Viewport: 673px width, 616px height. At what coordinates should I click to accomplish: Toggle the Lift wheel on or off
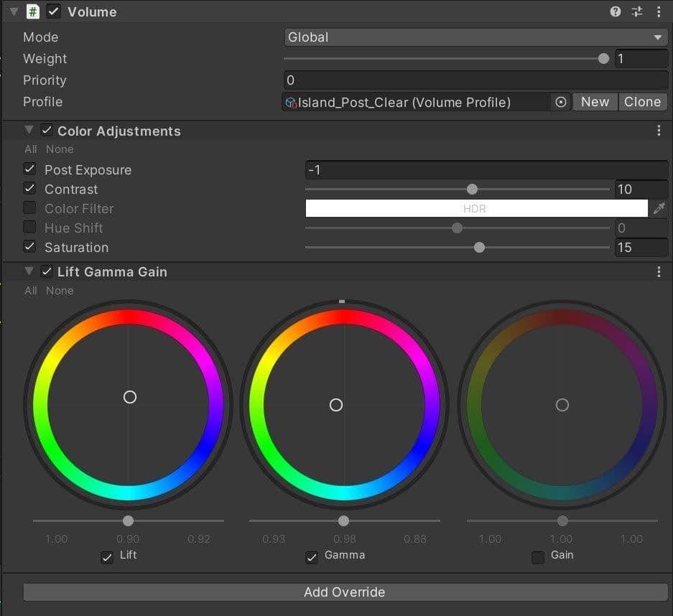107,555
